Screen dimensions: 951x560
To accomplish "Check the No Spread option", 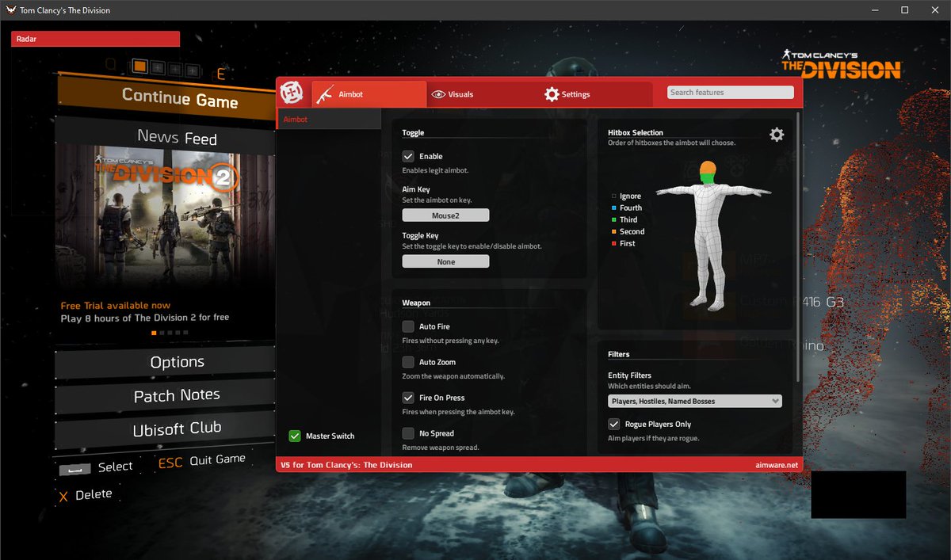I will (408, 433).
